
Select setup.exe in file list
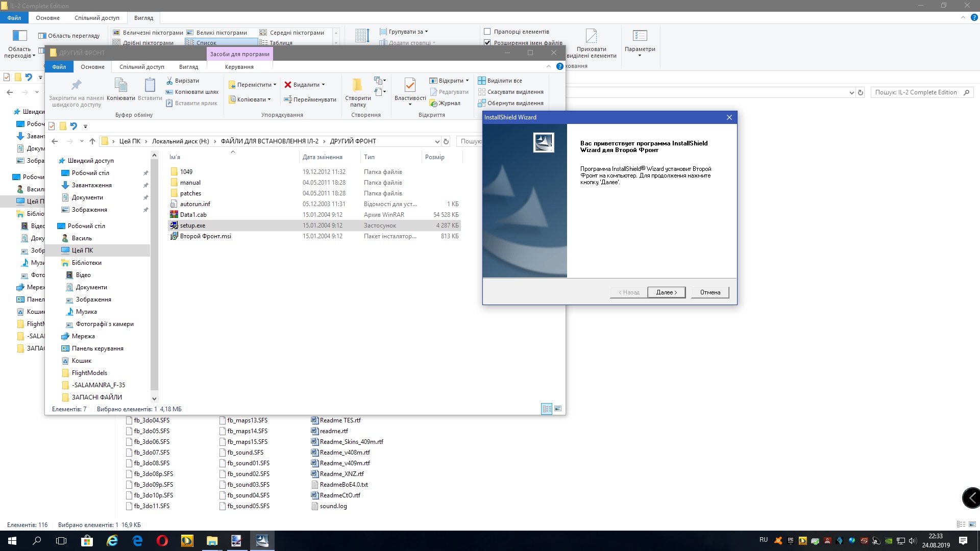pyautogui.click(x=314, y=226)
